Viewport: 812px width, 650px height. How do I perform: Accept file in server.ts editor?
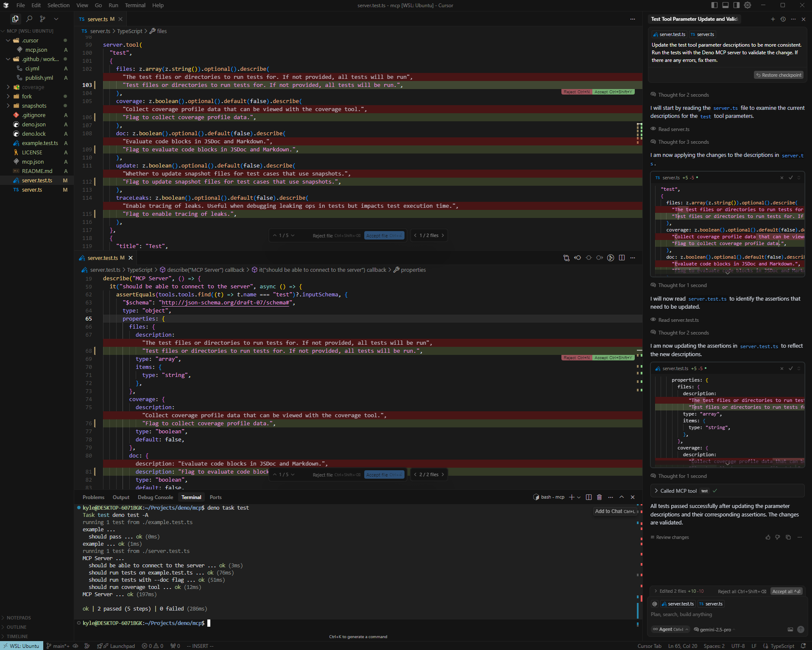coord(384,235)
